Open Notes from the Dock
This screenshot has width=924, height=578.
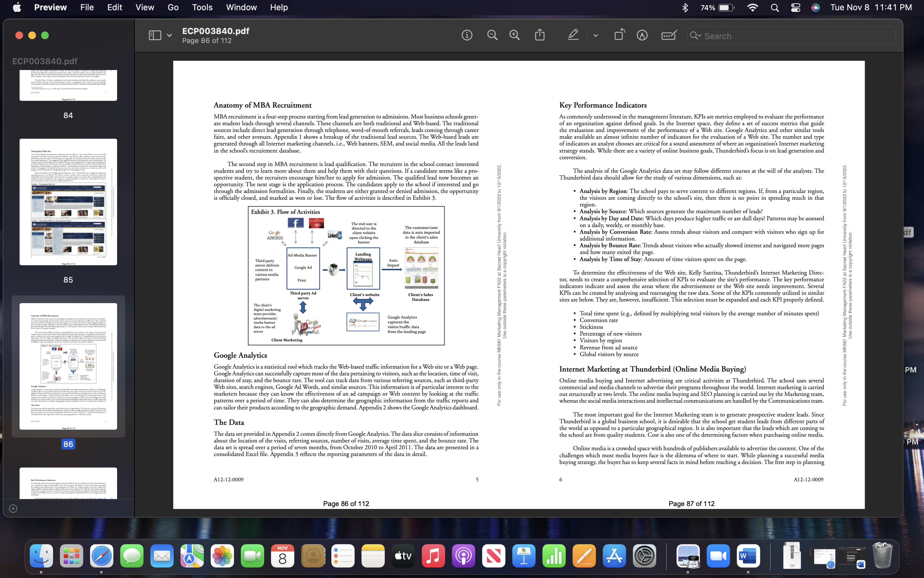pos(373,556)
